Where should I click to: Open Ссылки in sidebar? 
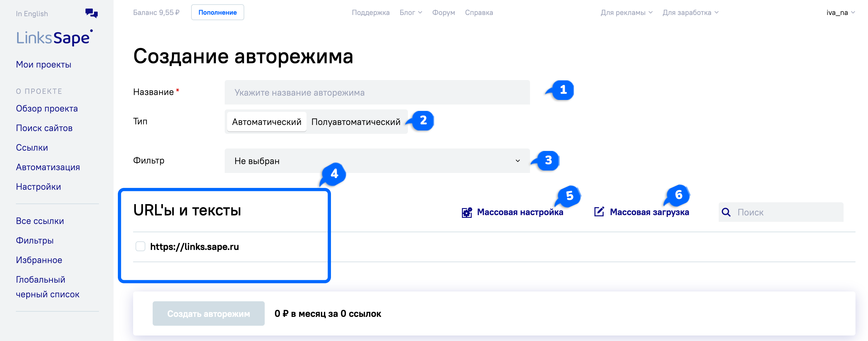[32, 147]
